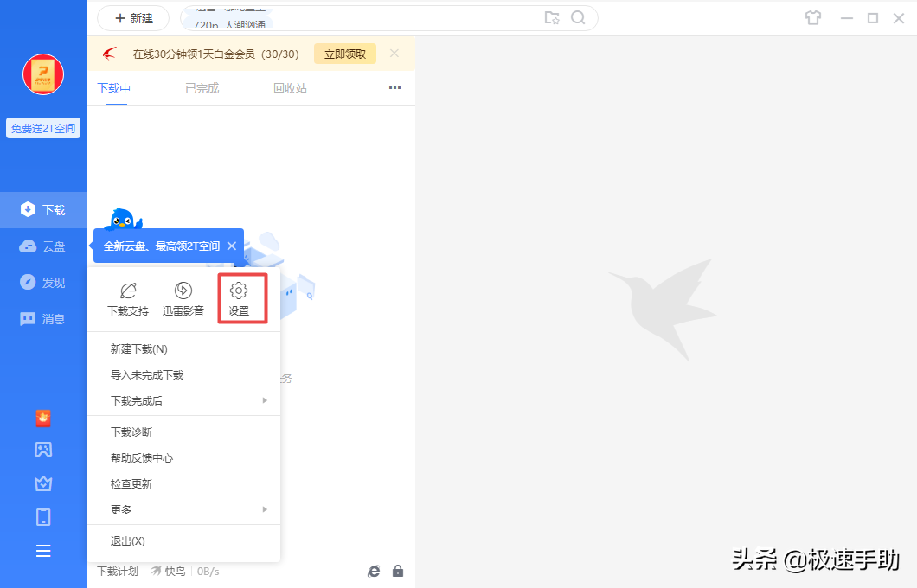Viewport: 917px width, 588px height.
Task: Open the mobile phone icon in the sidebar
Action: (x=43, y=516)
